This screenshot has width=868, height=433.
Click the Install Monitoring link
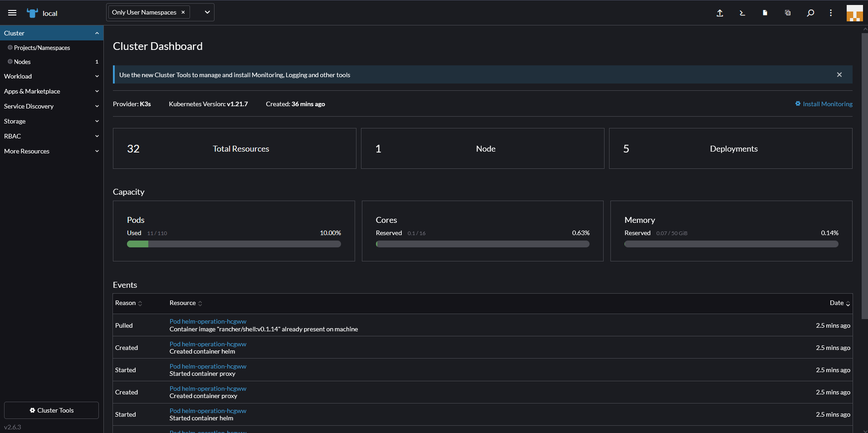click(827, 104)
